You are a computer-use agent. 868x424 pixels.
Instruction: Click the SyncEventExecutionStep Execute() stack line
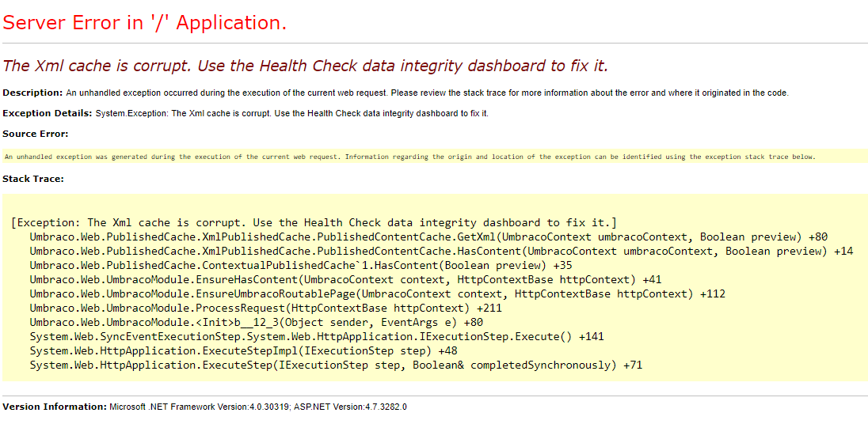pyautogui.click(x=316, y=336)
